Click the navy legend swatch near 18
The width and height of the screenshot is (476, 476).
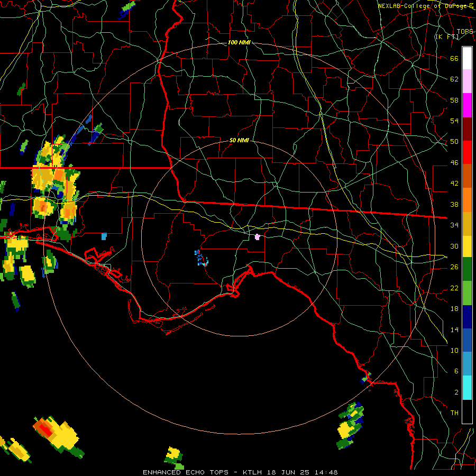[467, 317]
